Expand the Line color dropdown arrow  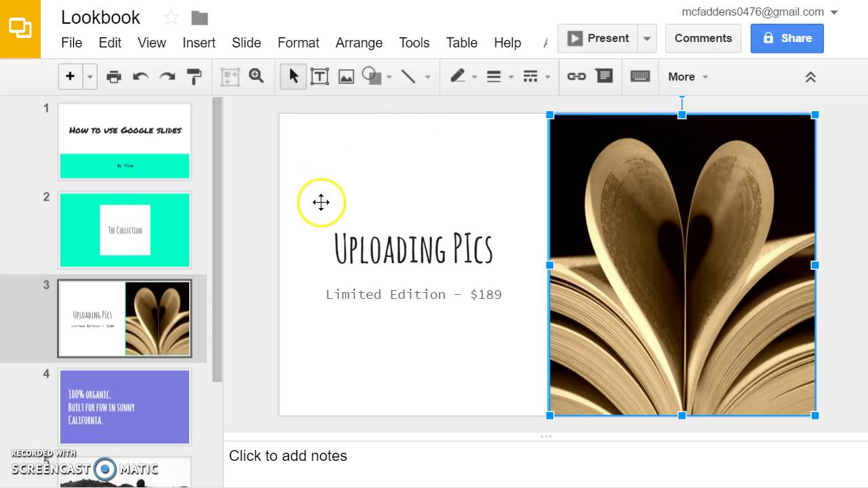[474, 77]
